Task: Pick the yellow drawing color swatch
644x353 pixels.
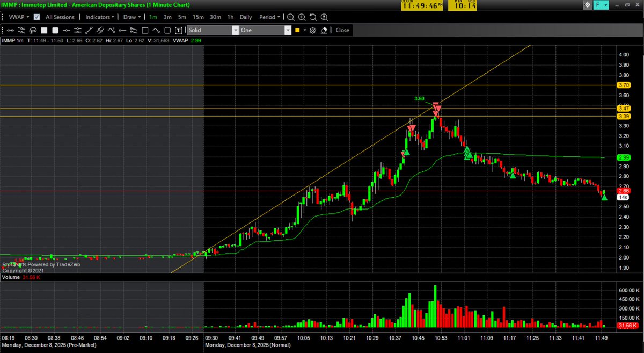Action: pyautogui.click(x=297, y=30)
